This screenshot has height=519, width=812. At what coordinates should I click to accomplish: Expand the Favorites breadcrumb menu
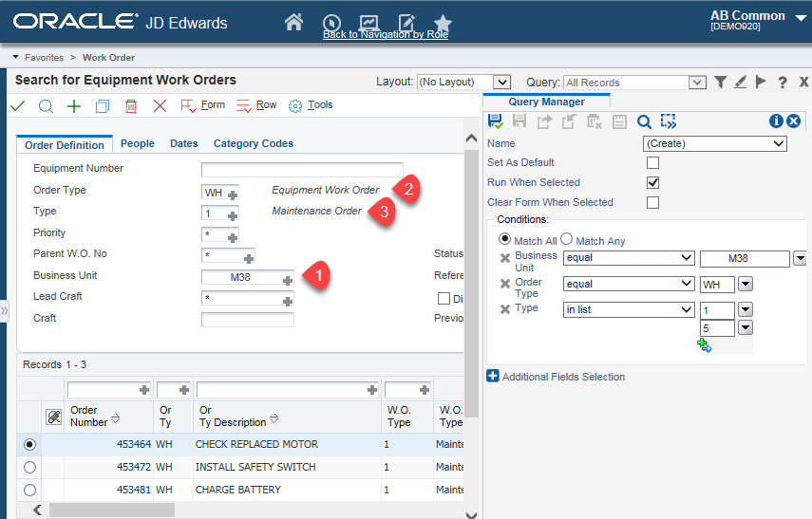tap(15, 57)
